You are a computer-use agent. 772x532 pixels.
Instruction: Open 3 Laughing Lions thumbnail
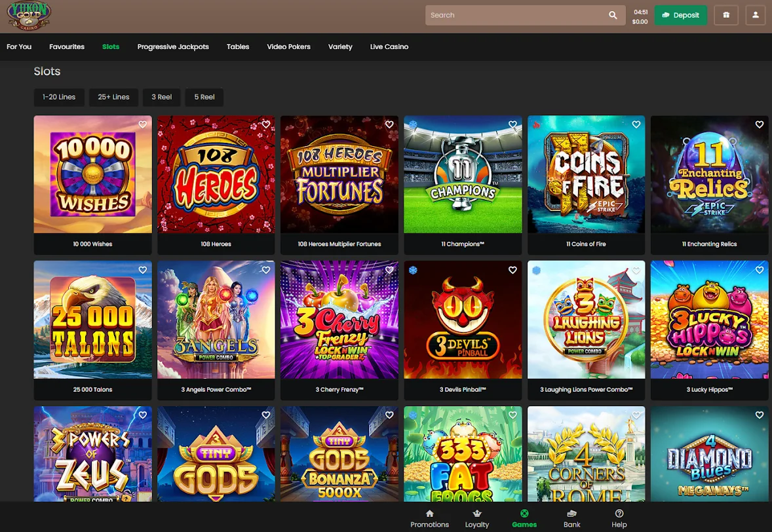[586, 320]
